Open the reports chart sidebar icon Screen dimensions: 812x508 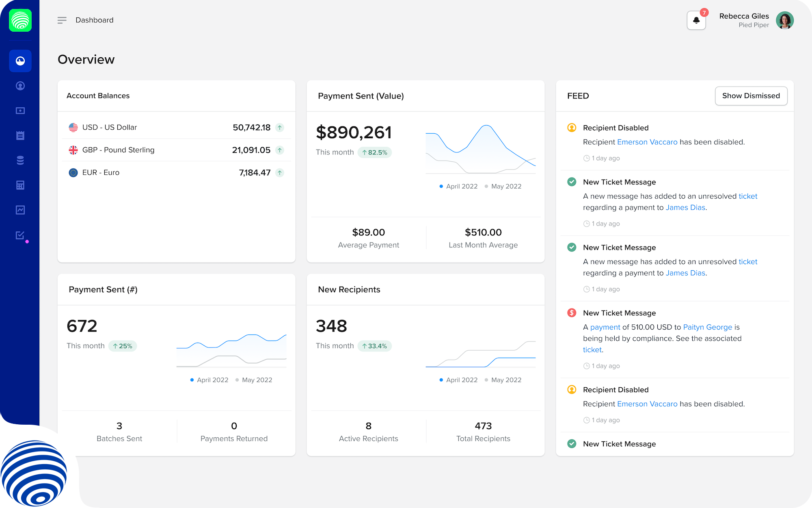(20, 210)
